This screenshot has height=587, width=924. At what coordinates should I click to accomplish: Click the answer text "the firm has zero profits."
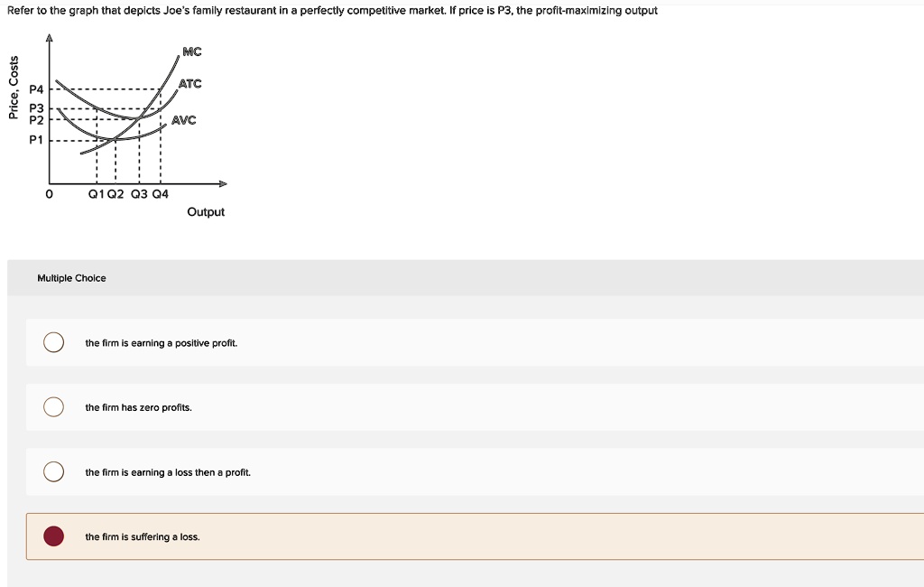point(138,407)
